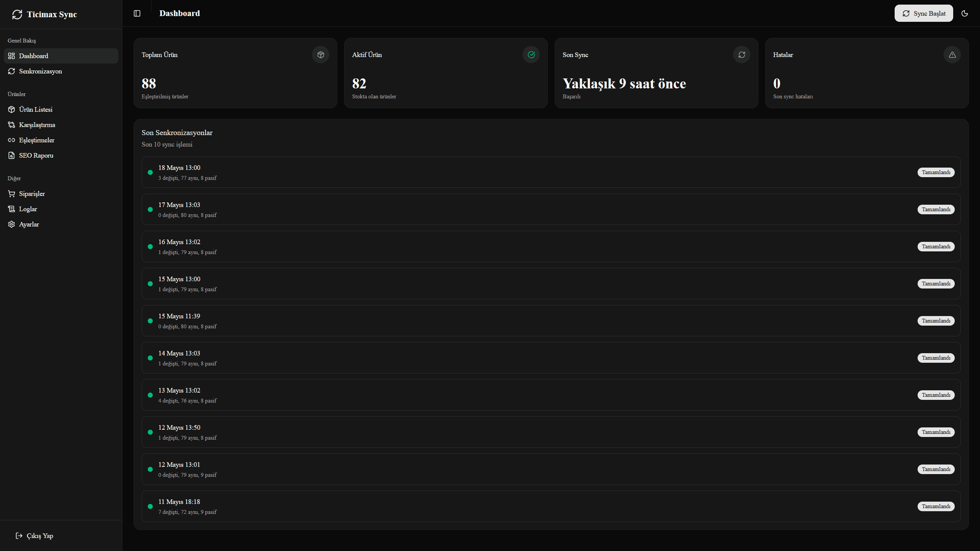Click the check-circle icon on Aktif Ürün card
The height and width of the screenshot is (551, 980).
click(531, 55)
